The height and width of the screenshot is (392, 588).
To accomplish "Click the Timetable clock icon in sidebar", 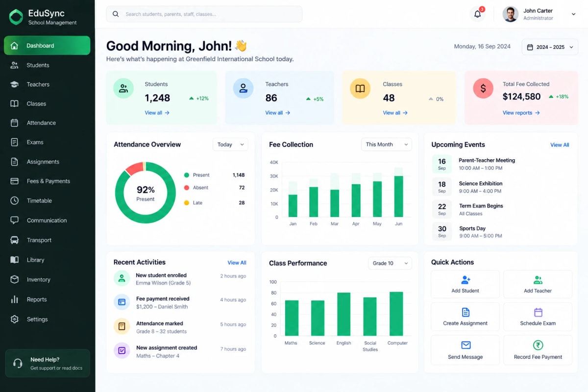I will pos(15,200).
